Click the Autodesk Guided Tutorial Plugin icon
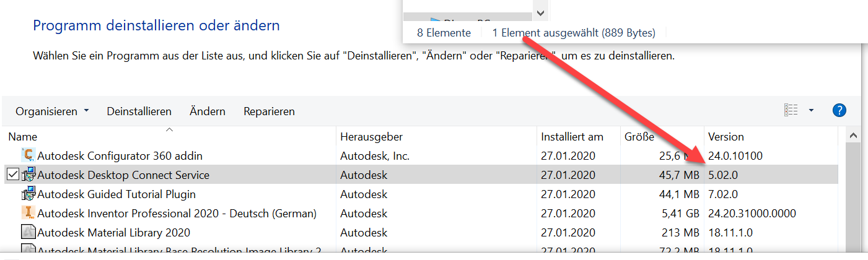The image size is (868, 260). (28, 194)
